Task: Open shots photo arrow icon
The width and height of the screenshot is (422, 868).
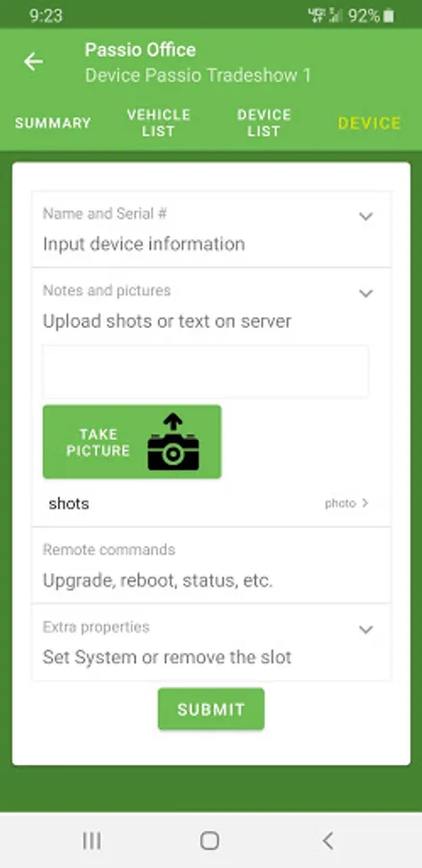Action: point(364,503)
